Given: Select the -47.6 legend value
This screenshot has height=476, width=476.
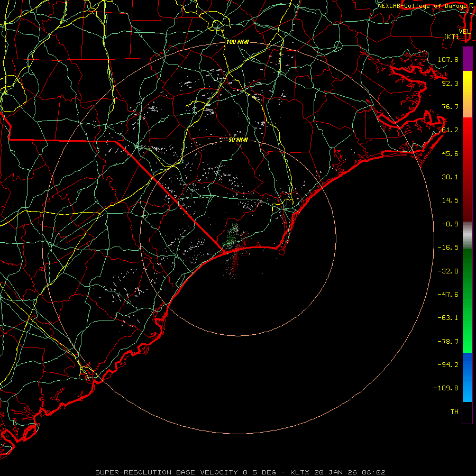Looking at the screenshot, I should (448, 295).
